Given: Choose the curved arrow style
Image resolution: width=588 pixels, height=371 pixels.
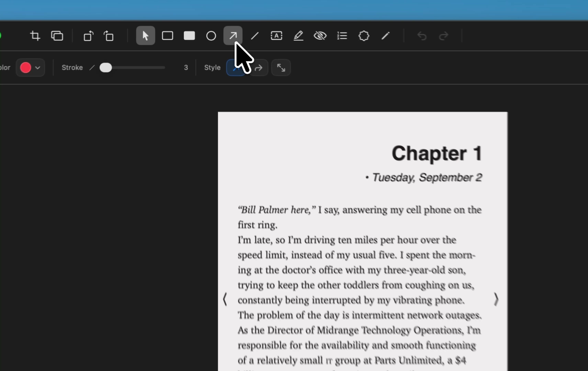Looking at the screenshot, I should pyautogui.click(x=259, y=68).
